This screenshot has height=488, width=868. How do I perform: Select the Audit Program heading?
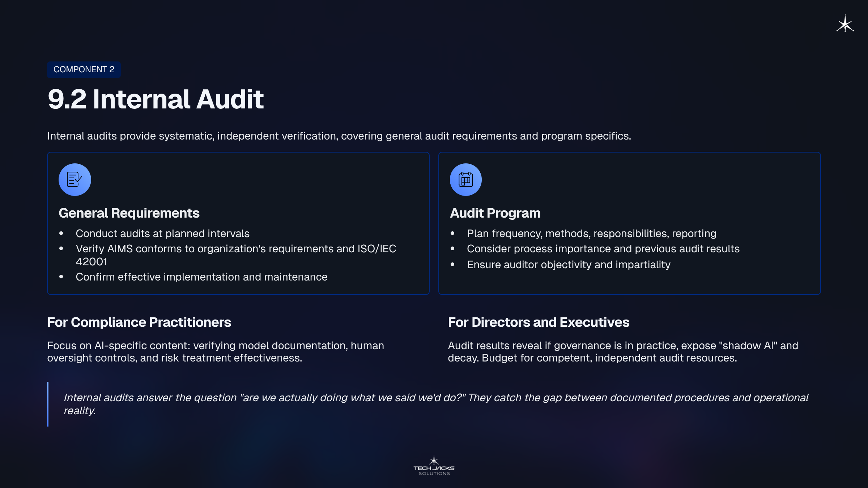tap(495, 213)
